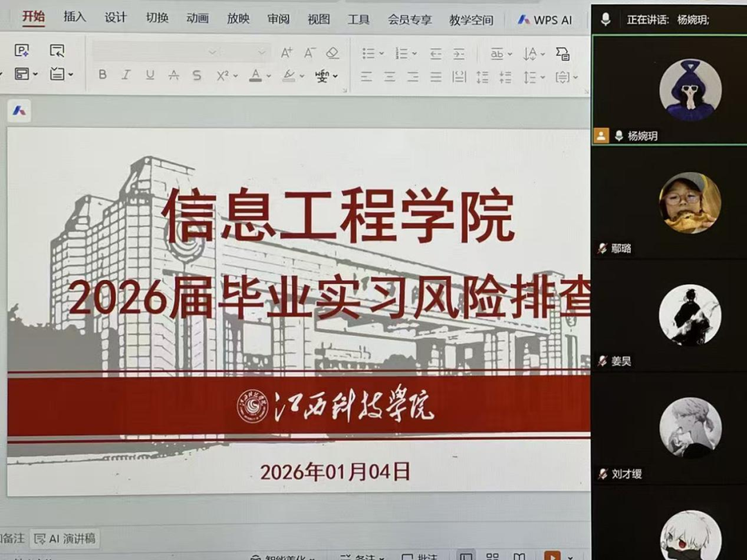This screenshot has width=747, height=560.
Task: Apply strikethrough formatting
Action: (x=174, y=75)
